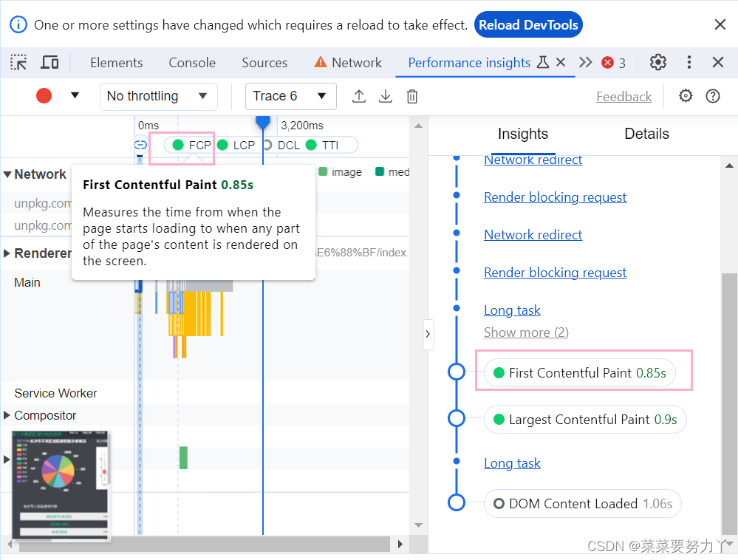Open record options dropdown arrow

(x=75, y=95)
